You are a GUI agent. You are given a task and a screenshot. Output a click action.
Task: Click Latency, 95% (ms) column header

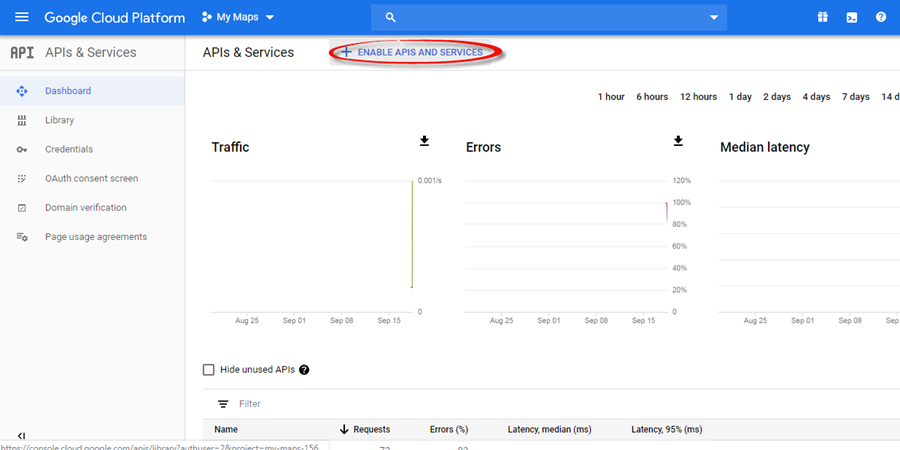[666, 429]
